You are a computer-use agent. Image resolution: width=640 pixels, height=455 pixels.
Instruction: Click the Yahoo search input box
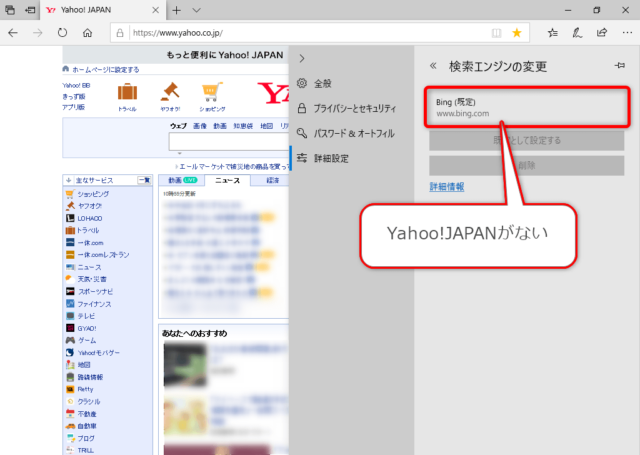229,142
